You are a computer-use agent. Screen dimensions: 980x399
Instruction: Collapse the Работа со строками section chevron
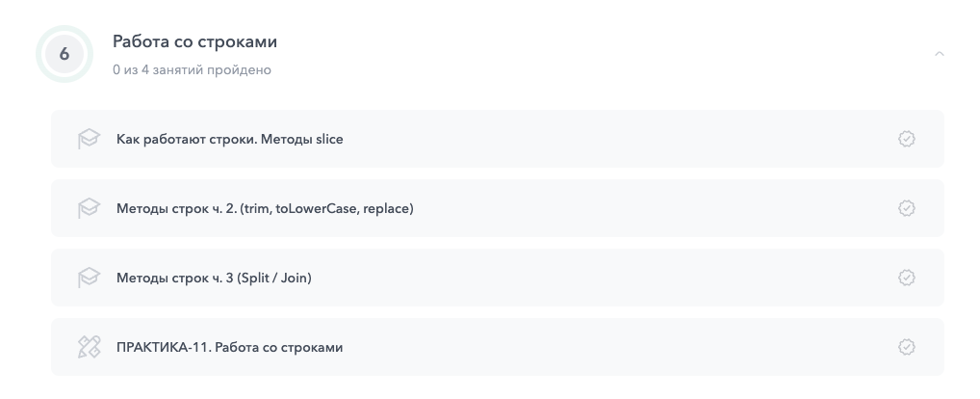tap(940, 54)
